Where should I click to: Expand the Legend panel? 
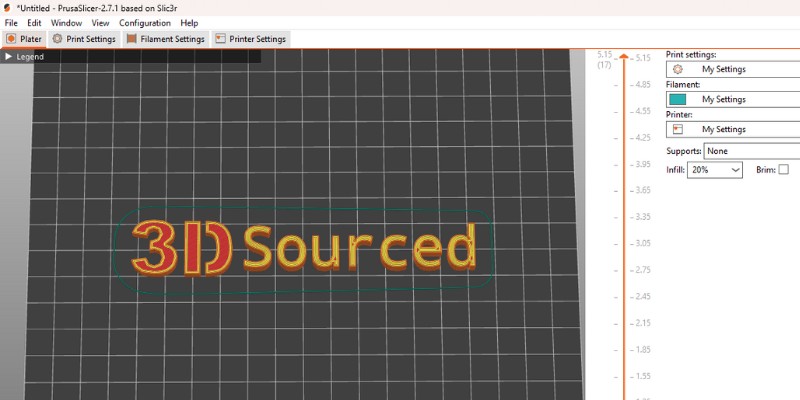coord(9,57)
